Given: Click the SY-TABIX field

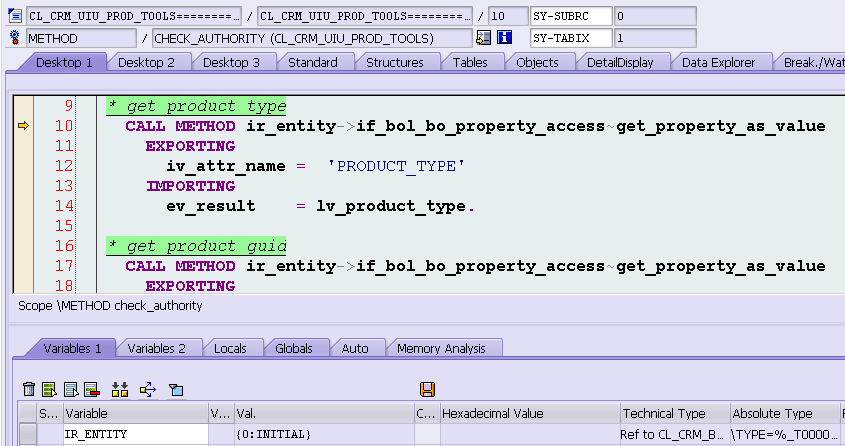Looking at the screenshot, I should 571,38.
